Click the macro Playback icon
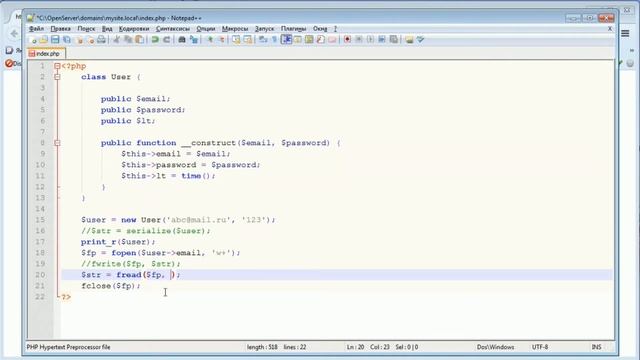Viewport: 640px width, 360px height. [370, 40]
